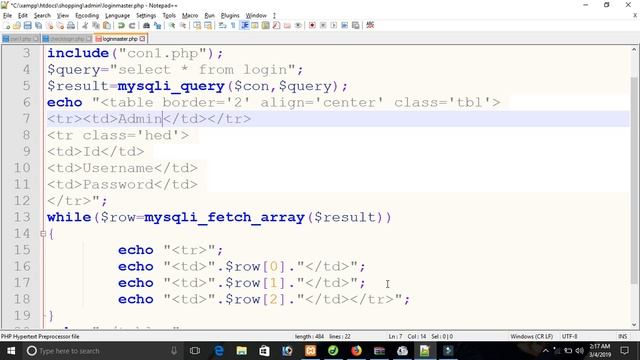640x360 pixels.
Task: Open the Language menu
Action: click(117, 16)
